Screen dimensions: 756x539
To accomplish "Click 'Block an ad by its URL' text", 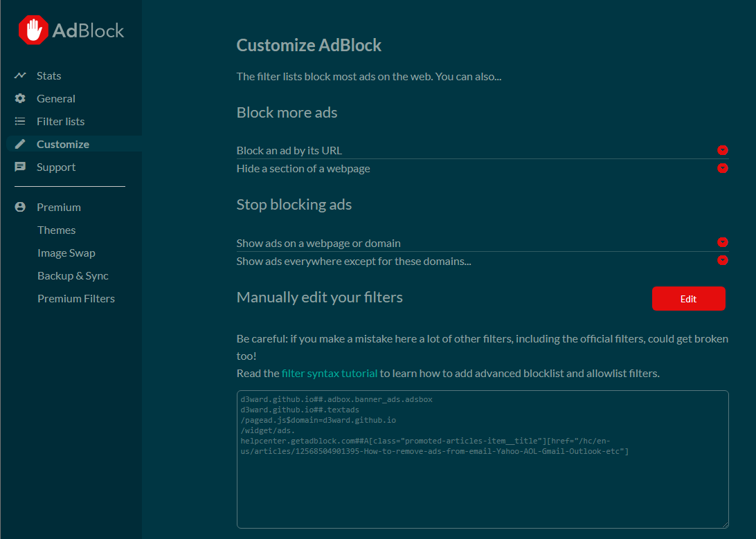I will click(x=289, y=150).
